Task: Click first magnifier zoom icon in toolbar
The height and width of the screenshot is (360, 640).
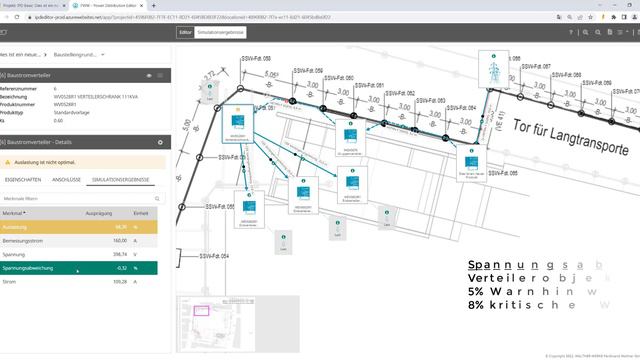Action: coord(585,32)
